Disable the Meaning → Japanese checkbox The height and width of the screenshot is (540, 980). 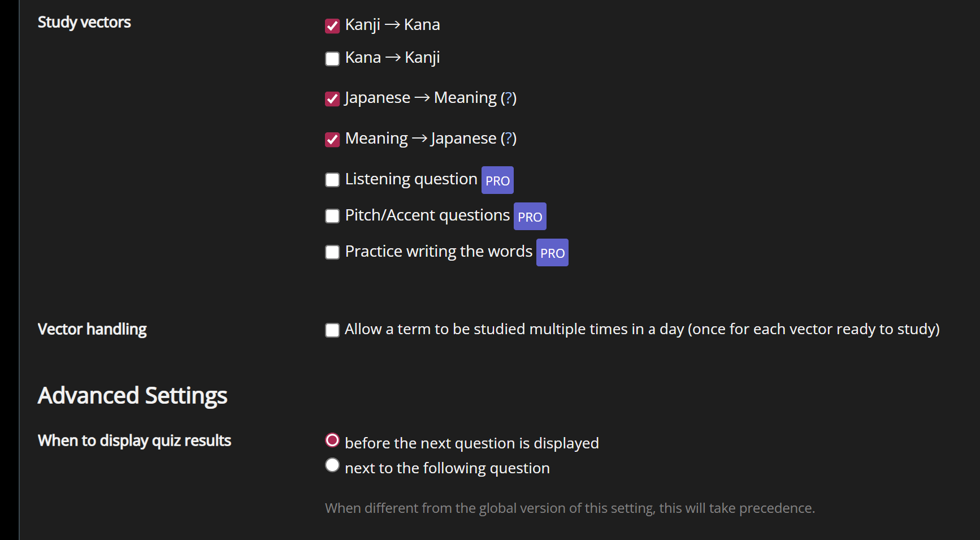pyautogui.click(x=332, y=140)
